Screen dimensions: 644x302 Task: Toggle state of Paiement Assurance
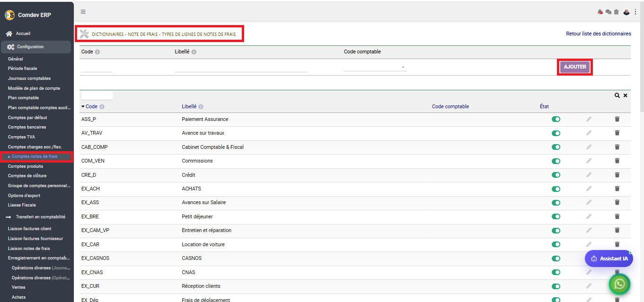(x=556, y=119)
